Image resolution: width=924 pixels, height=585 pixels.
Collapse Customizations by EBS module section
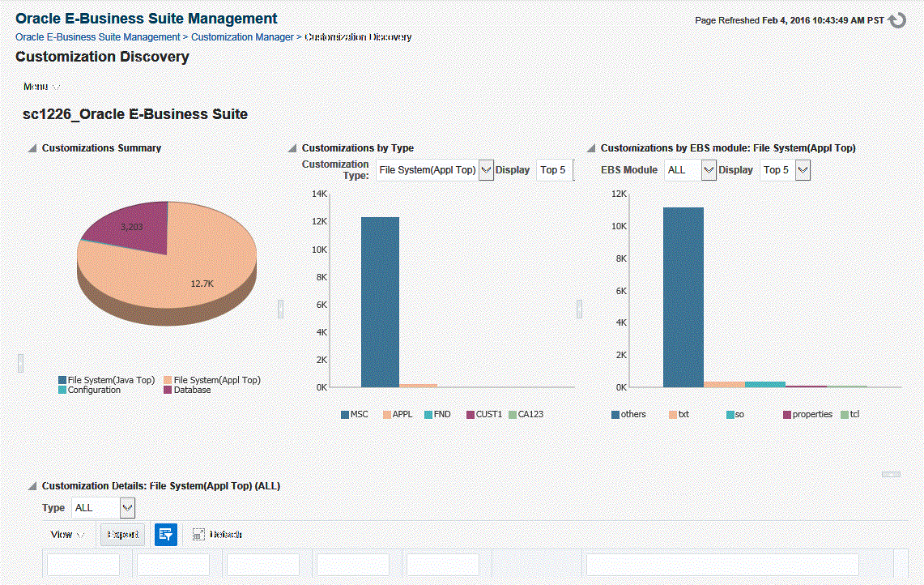pyautogui.click(x=591, y=148)
